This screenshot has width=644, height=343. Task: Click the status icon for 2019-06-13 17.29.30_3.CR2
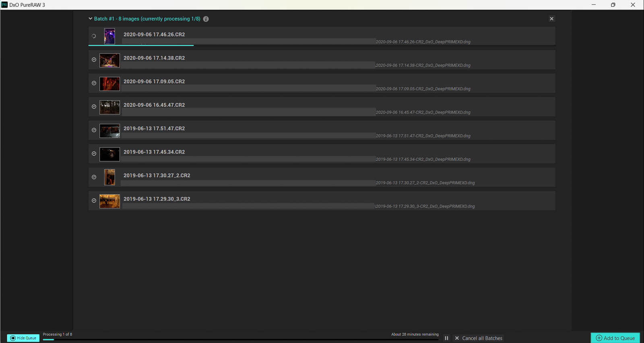coord(94,201)
